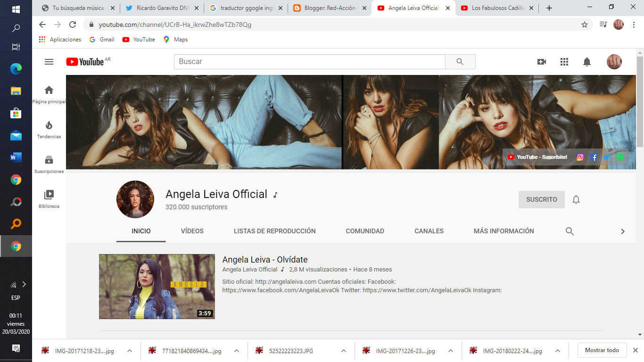Click the search magnifier button
This screenshot has height=362, width=644.
460,62
